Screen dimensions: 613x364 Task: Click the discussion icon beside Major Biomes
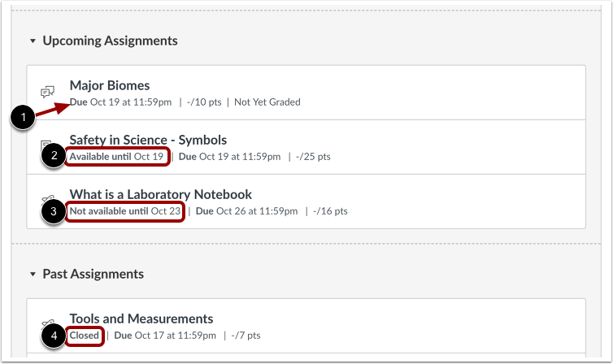pos(47,92)
